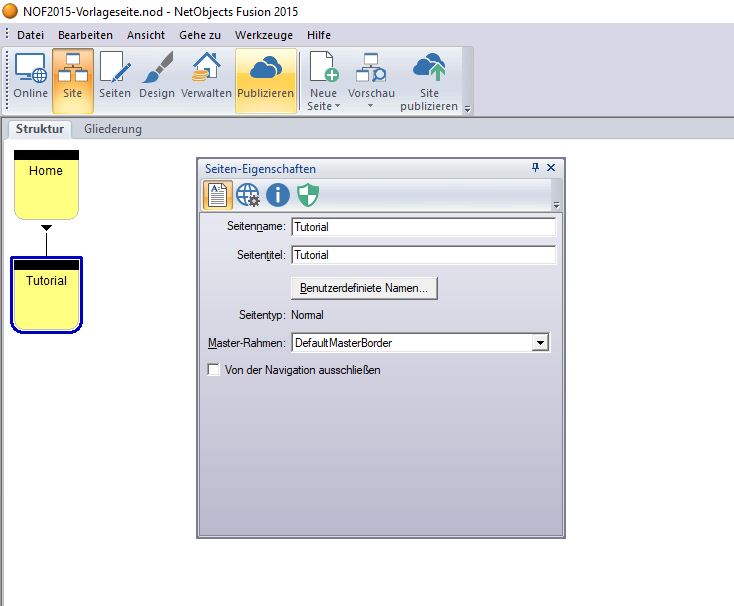734x606 pixels.
Task: Enable Von der Navigation ausschließen checkbox
Action: point(213,370)
